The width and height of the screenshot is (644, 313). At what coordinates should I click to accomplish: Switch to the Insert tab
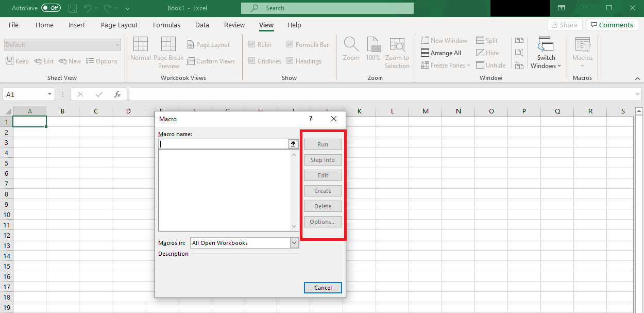77,25
